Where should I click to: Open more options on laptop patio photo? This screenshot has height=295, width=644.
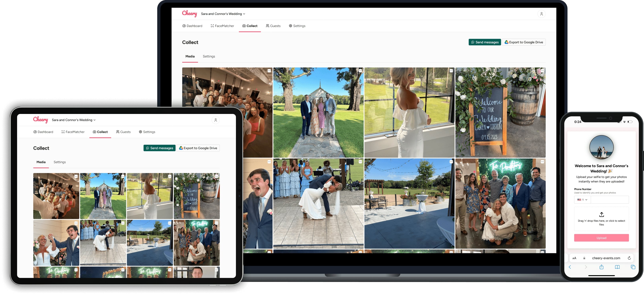pyautogui.click(x=451, y=162)
